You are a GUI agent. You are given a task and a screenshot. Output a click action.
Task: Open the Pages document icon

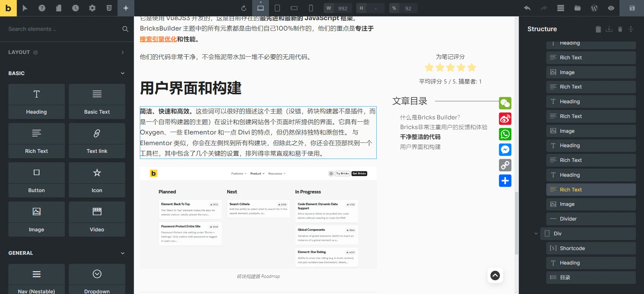coord(59,8)
